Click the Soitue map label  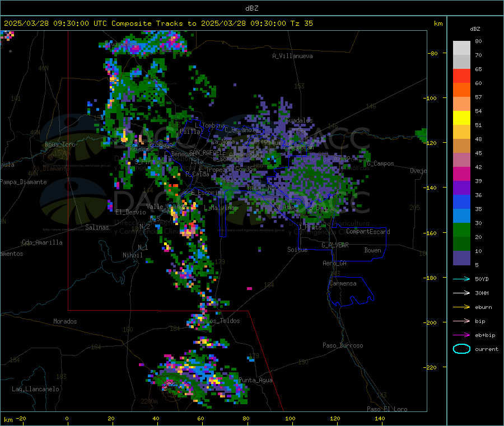click(x=297, y=249)
